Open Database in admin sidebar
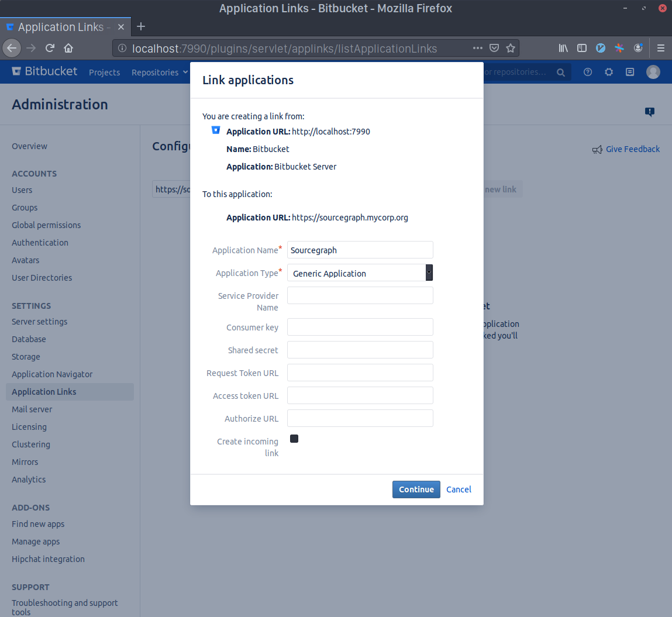Viewport: 672px width, 617px height. (29, 339)
